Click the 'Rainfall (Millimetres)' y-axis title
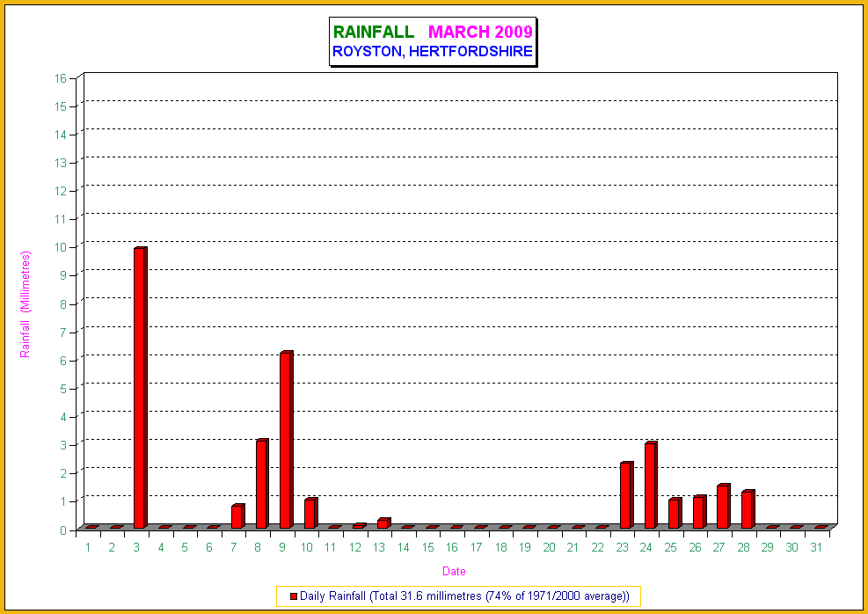Image resolution: width=868 pixels, height=614 pixels. pos(26,304)
